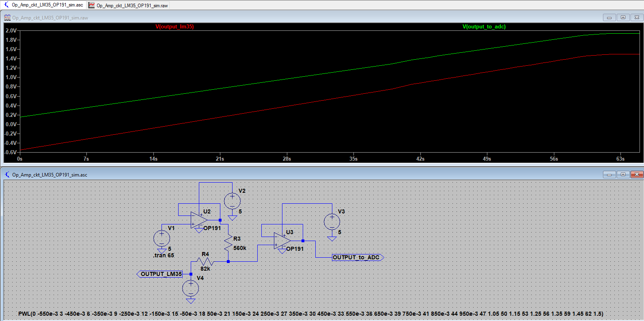Click the ground symbol below V4

[x=191, y=301]
